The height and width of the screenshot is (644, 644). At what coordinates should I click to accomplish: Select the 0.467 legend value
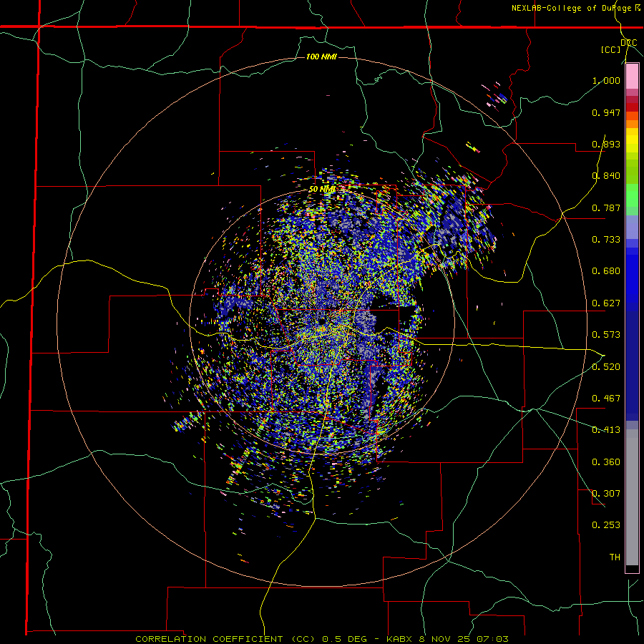606,399
